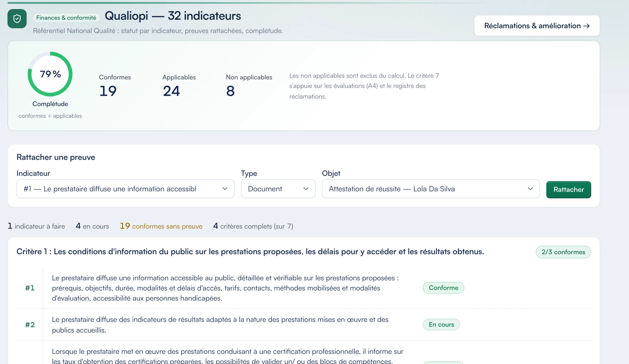Select indicator number #2

[x=30, y=325]
